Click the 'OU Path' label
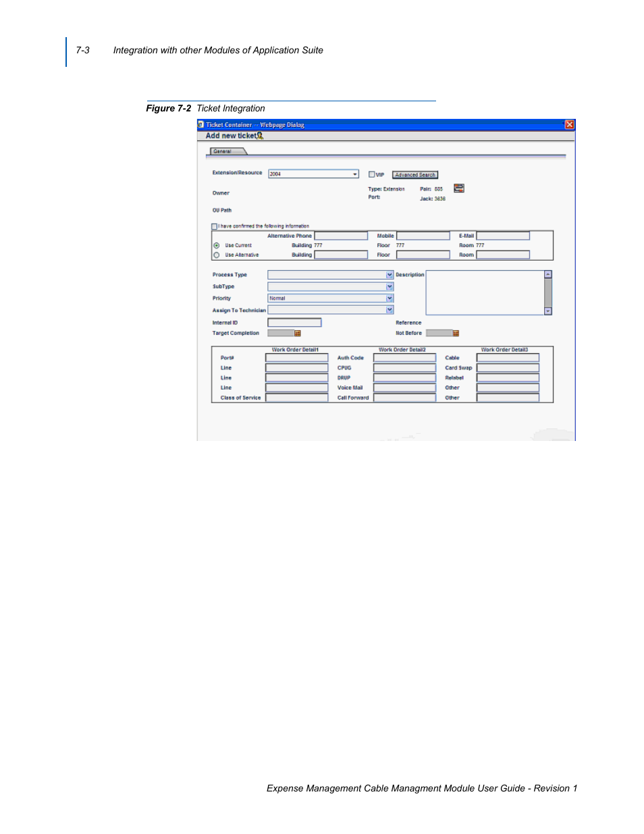The height and width of the screenshot is (834, 644). pyautogui.click(x=222, y=211)
